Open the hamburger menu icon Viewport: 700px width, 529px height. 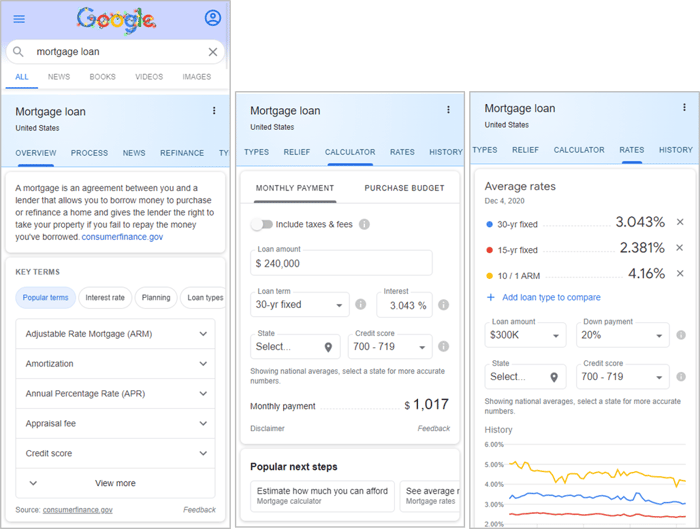[19, 18]
